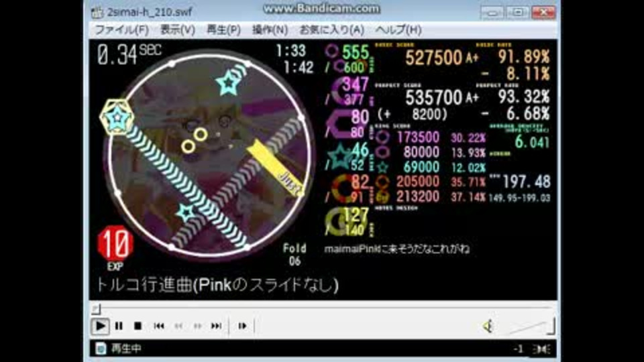This screenshot has width=644, height=362.
Task: Click the slide star icon 46
Action: [339, 157]
